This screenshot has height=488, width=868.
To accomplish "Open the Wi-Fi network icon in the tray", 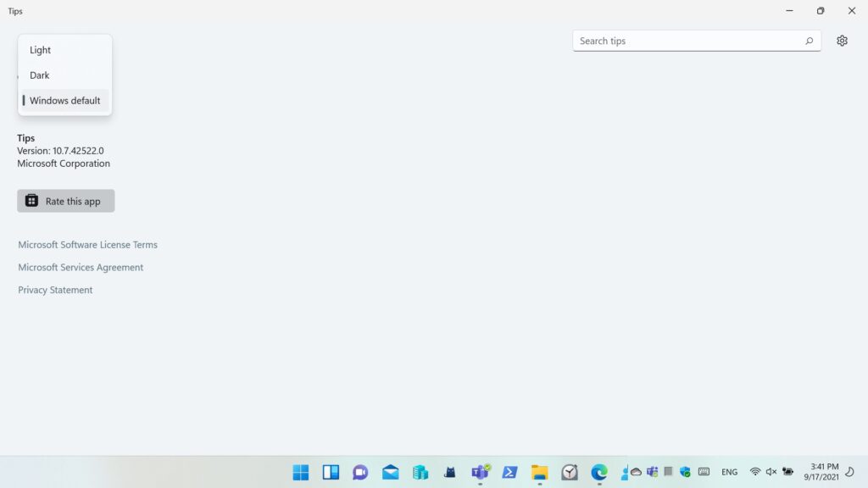I will pos(754,472).
